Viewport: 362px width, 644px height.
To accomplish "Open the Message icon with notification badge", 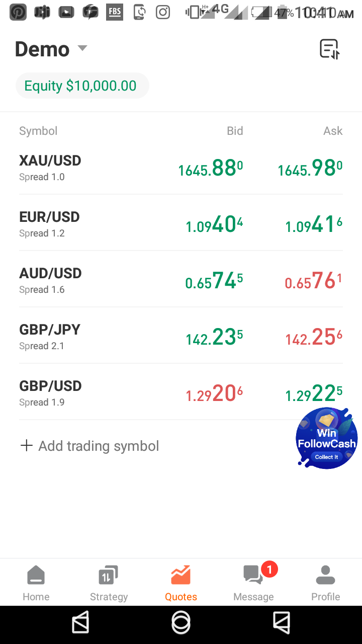I will click(x=253, y=576).
